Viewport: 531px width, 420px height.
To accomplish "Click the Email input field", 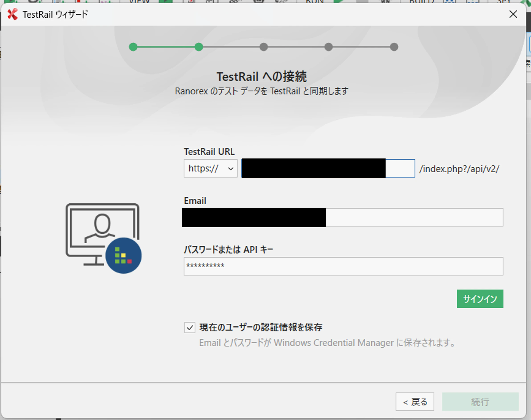I will point(343,217).
